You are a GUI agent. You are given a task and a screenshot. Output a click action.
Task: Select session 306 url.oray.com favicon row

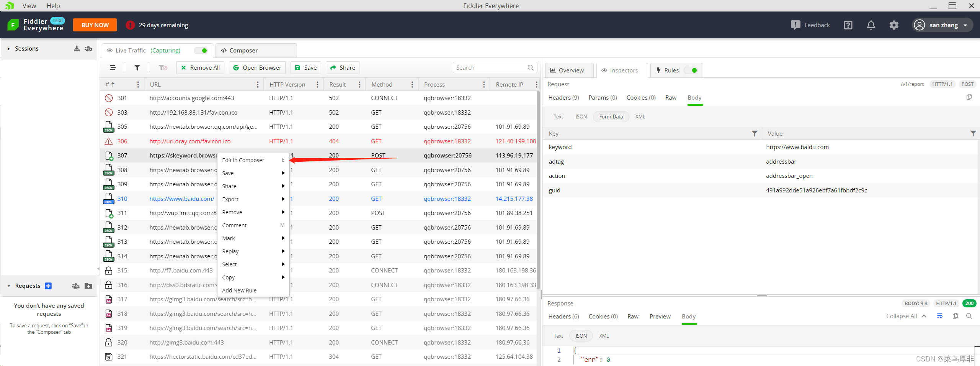[x=318, y=141]
